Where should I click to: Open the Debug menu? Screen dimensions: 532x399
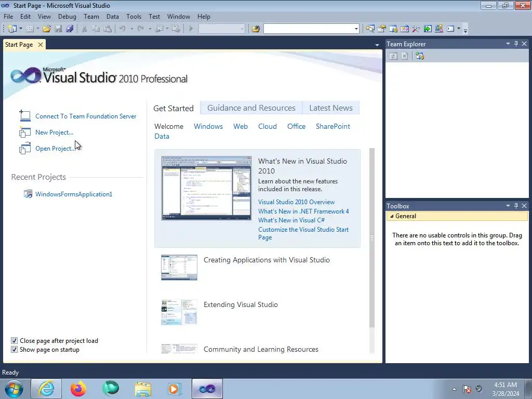coord(67,16)
